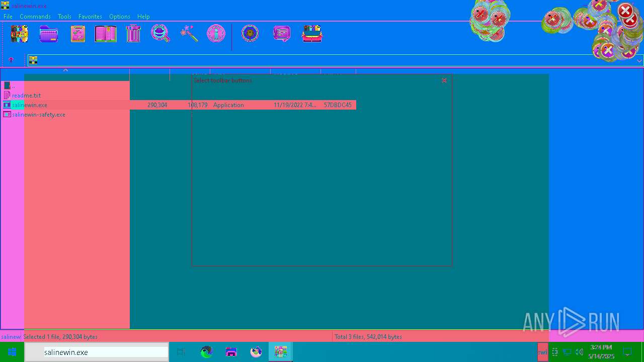This screenshot has width=644, height=362.
Task: Click the volume tray icon
Action: point(579,352)
